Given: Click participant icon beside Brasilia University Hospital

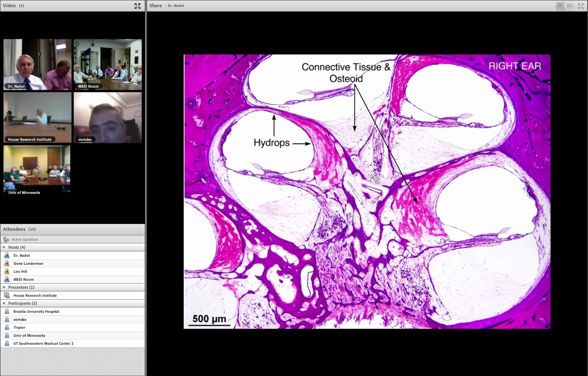Looking at the screenshot, I should [x=7, y=311].
